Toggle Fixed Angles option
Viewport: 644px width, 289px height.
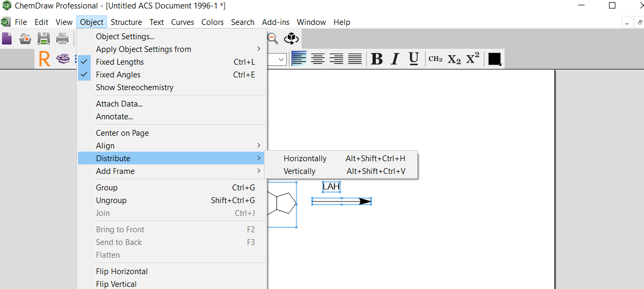[172, 75]
